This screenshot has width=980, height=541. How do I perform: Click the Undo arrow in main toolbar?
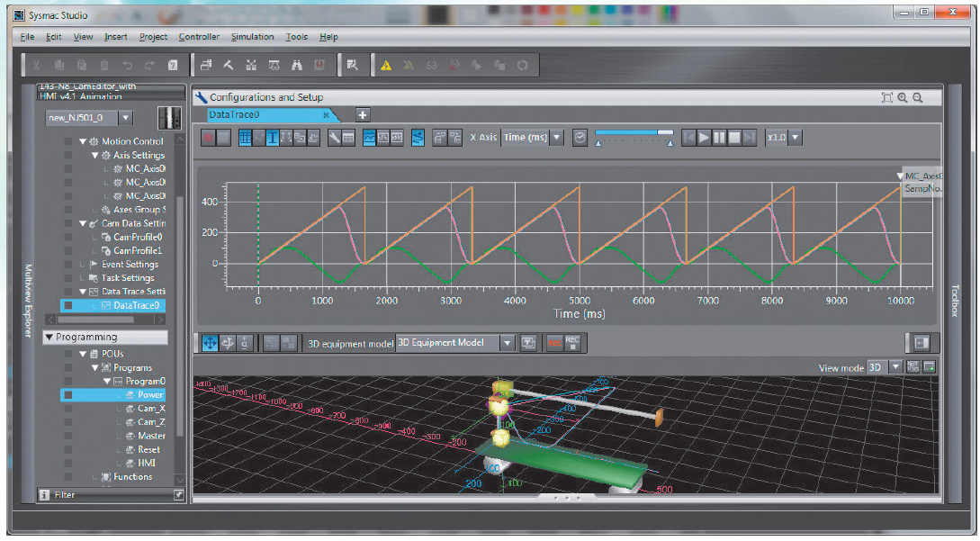click(x=128, y=65)
